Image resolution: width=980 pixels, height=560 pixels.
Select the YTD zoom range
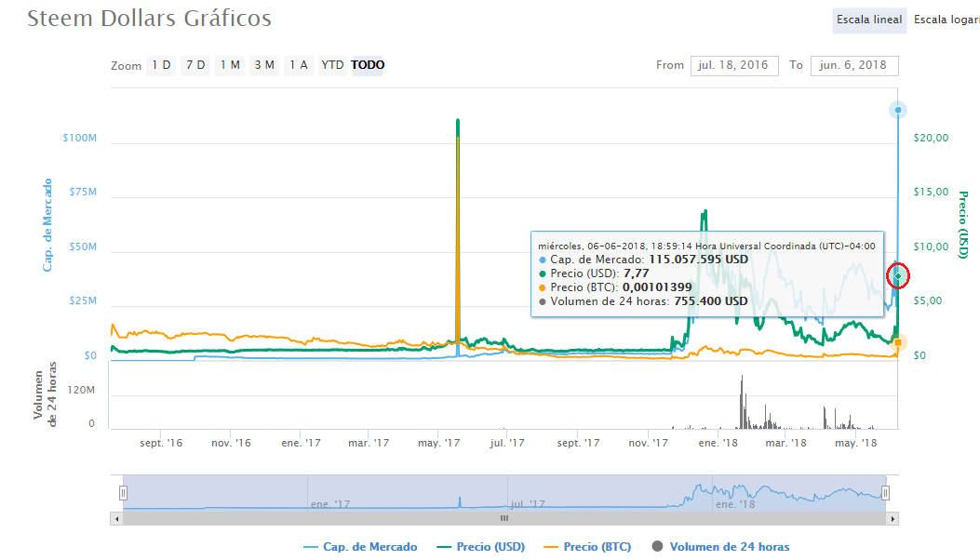332,65
